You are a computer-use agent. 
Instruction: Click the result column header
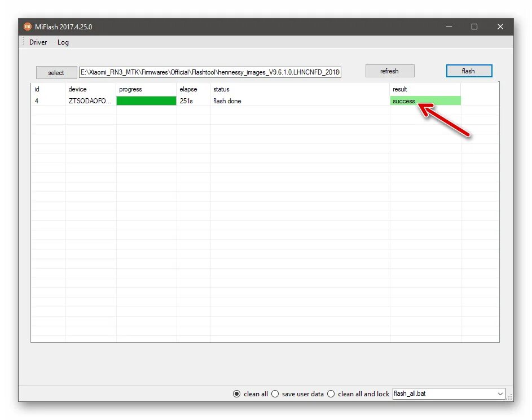(425, 89)
